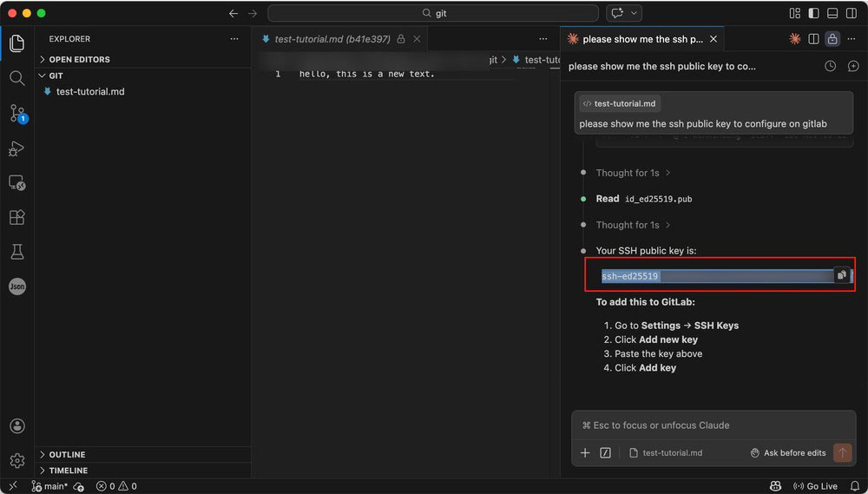Screen dimensions: 868x494
Task: Open Customize Layout icon in title bar
Action: [795, 13]
